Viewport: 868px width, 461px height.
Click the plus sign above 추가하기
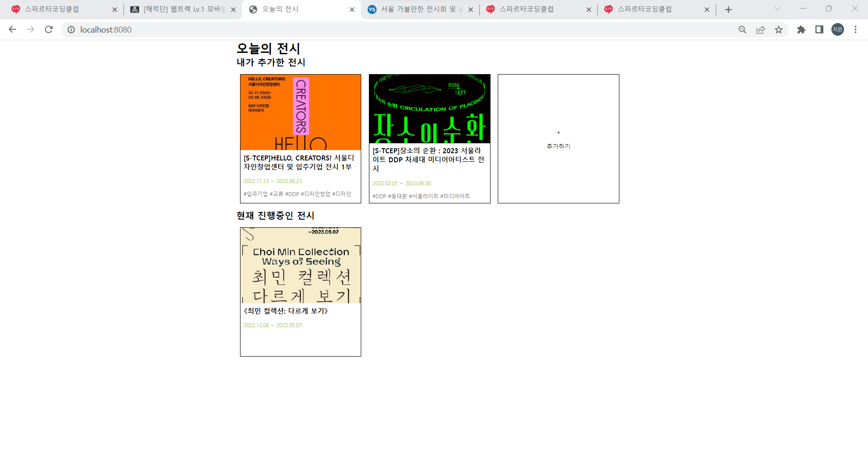click(558, 133)
